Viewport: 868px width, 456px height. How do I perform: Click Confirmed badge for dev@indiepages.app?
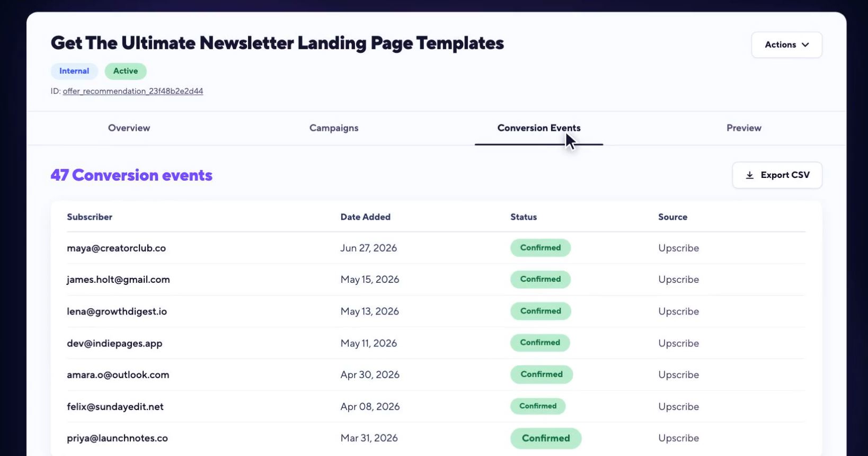tap(540, 343)
